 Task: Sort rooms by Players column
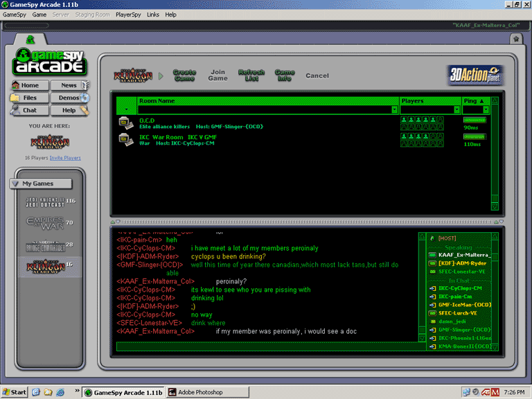430,100
